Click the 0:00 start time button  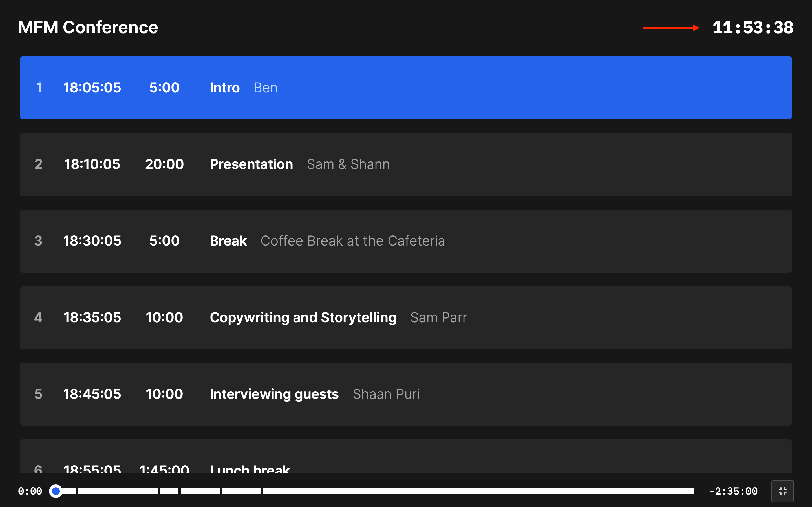29,491
